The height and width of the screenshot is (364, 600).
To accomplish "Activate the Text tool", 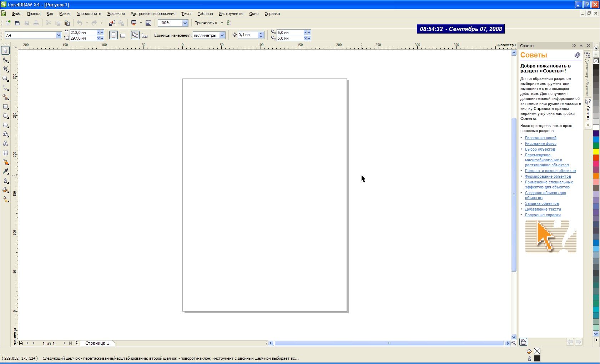I will [5, 143].
